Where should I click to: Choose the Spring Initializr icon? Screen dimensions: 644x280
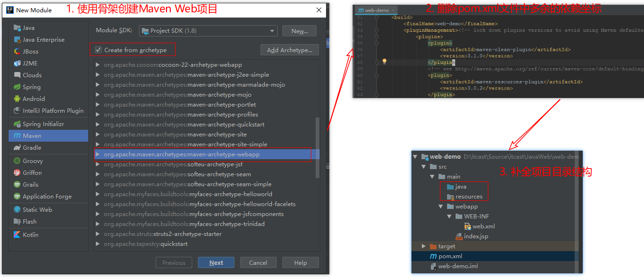(x=18, y=124)
